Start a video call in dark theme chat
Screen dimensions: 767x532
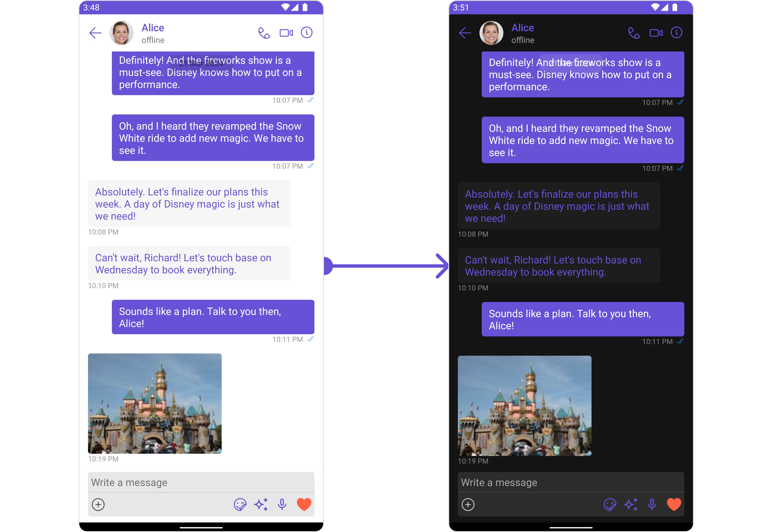[x=656, y=33]
